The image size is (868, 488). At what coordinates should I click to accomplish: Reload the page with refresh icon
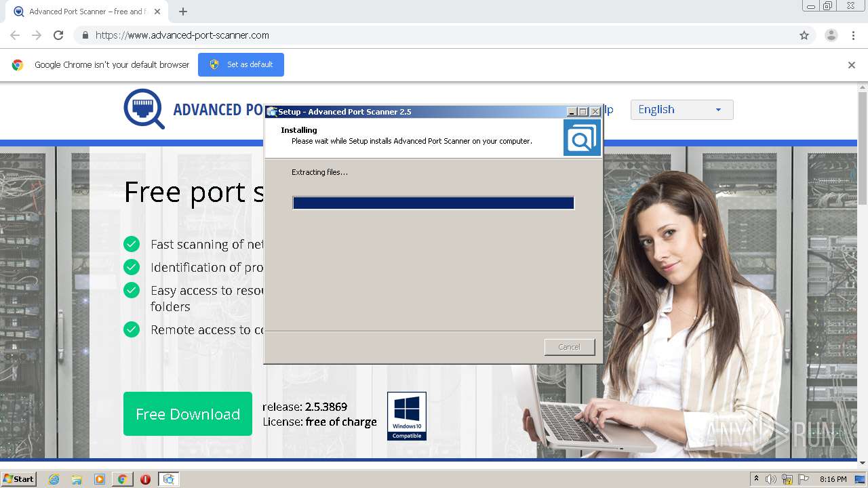pyautogui.click(x=58, y=35)
